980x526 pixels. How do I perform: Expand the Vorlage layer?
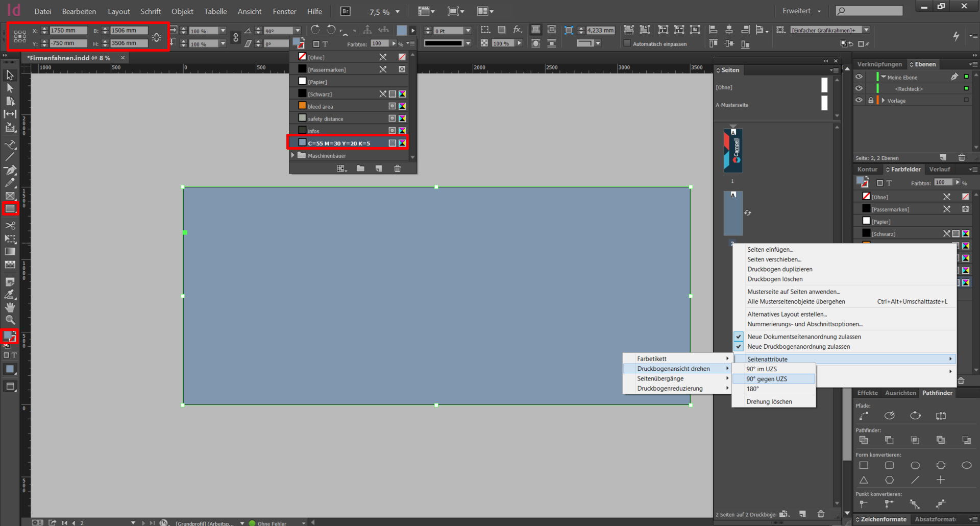click(x=883, y=101)
